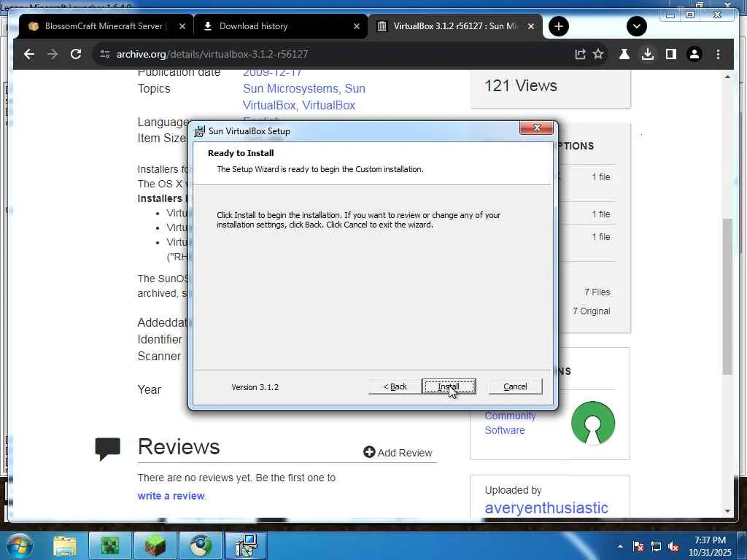Click the Add Review link
Viewport: 747px width, 560px height.
(398, 452)
